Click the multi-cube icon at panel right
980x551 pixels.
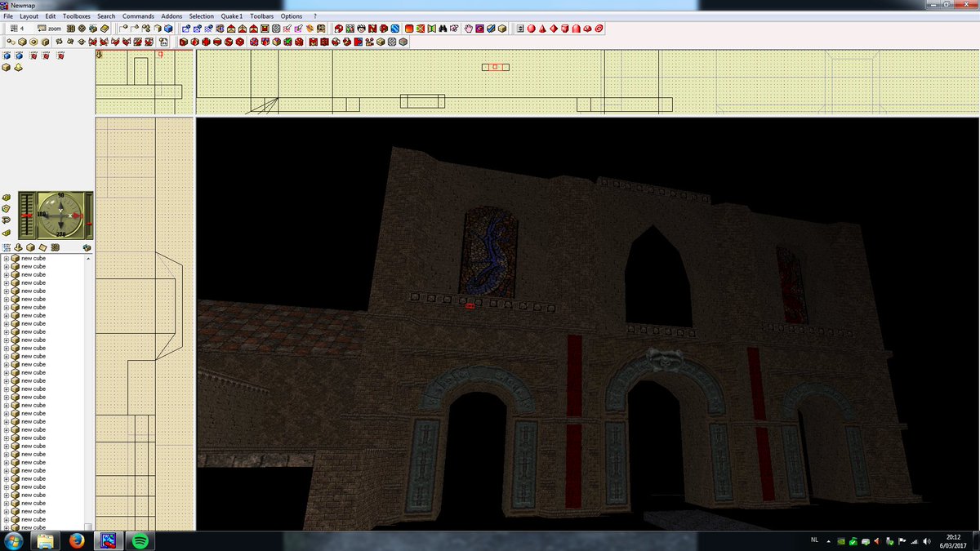pos(87,247)
